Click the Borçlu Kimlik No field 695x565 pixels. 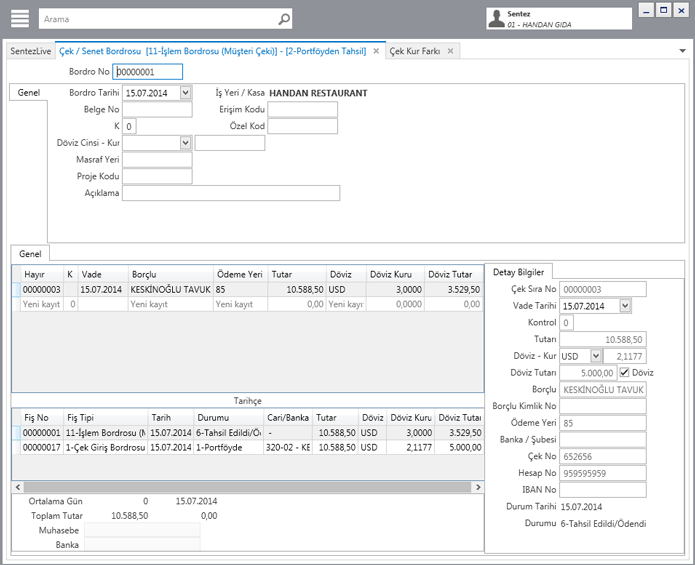coord(603,406)
